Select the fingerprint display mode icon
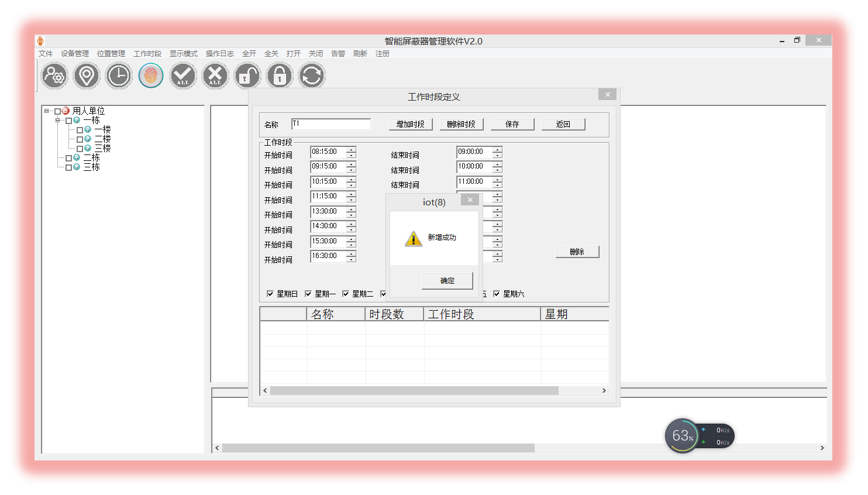Image resolution: width=868 pixels, height=495 pixels. tap(151, 76)
